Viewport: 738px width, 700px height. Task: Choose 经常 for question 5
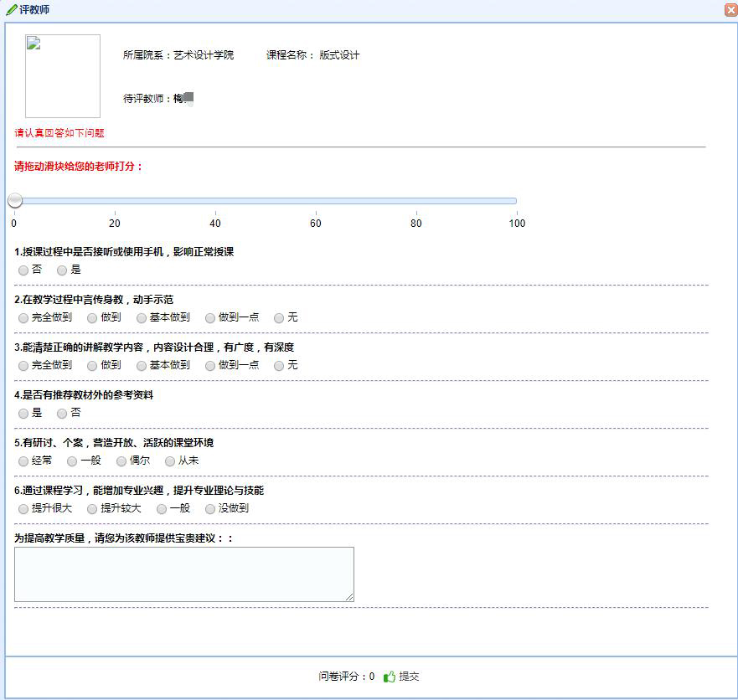point(23,461)
